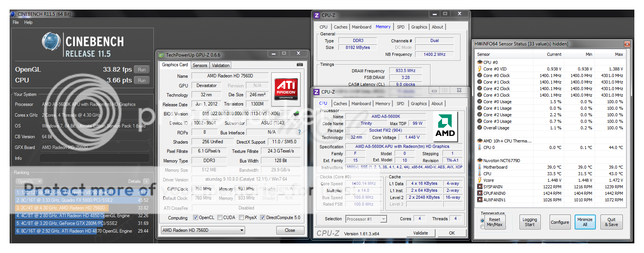Click the Overall Usage sensor icon
Screen dimensions: 644x253
tap(480, 128)
